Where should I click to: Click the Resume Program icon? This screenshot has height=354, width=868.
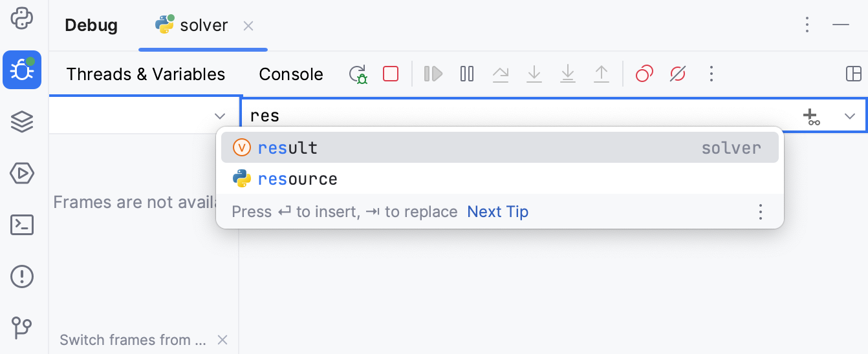(x=433, y=74)
